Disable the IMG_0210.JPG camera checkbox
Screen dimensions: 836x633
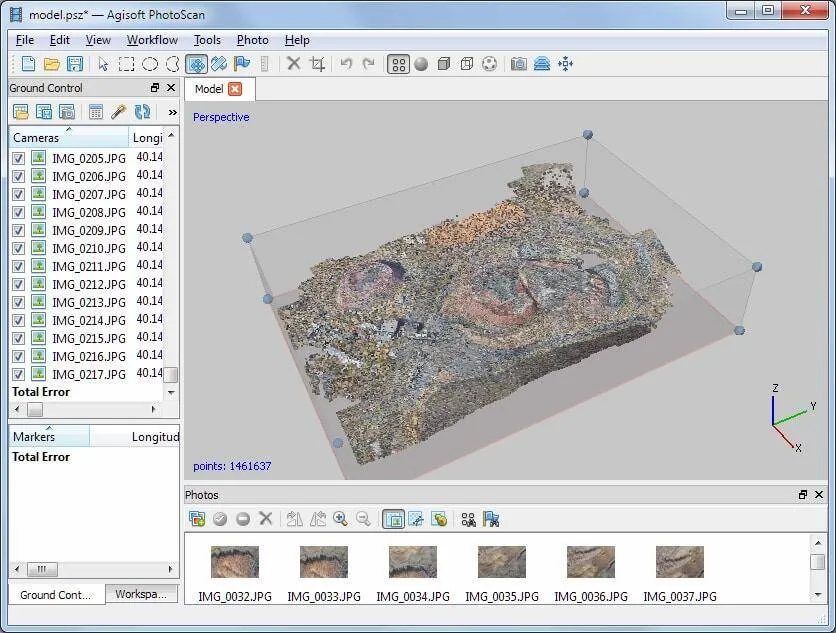tap(19, 247)
